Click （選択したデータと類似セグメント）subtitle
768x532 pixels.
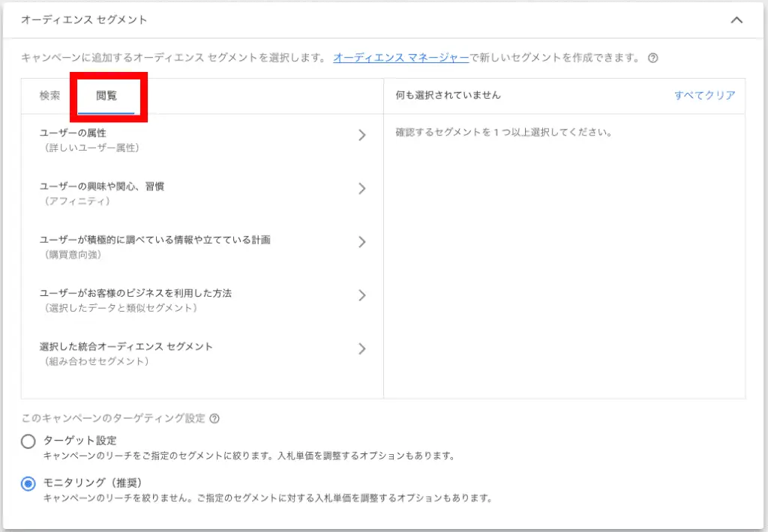click(x=121, y=307)
